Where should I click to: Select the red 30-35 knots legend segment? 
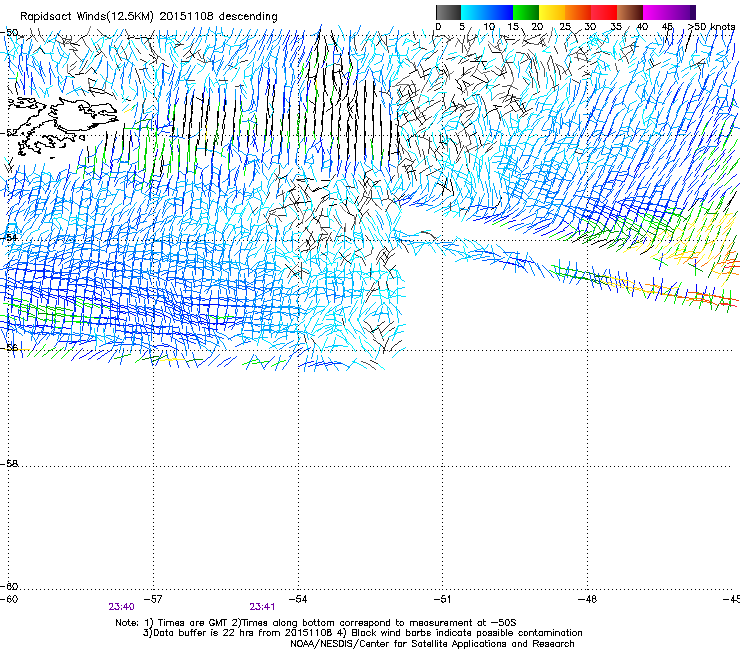(x=604, y=12)
